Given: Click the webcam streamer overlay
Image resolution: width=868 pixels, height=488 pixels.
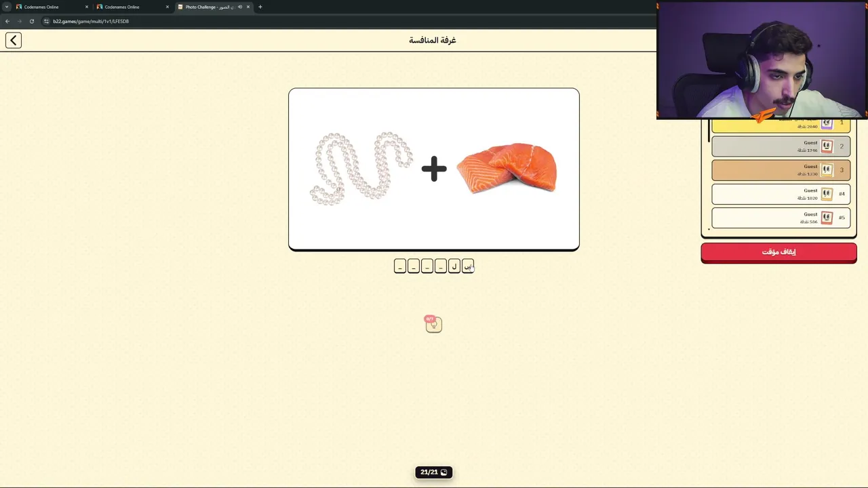Looking at the screenshot, I should [762, 60].
